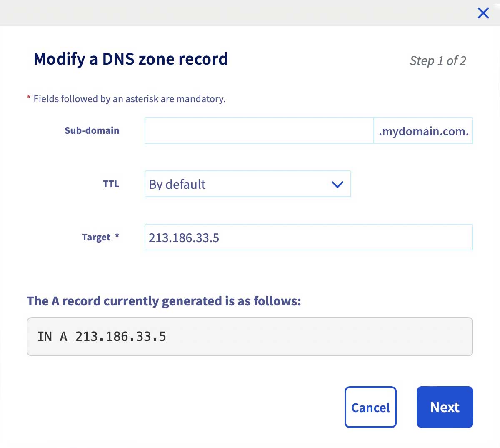The width and height of the screenshot is (500, 448).
Task: Open the TTL "By default" dropdown
Action: coord(247,184)
